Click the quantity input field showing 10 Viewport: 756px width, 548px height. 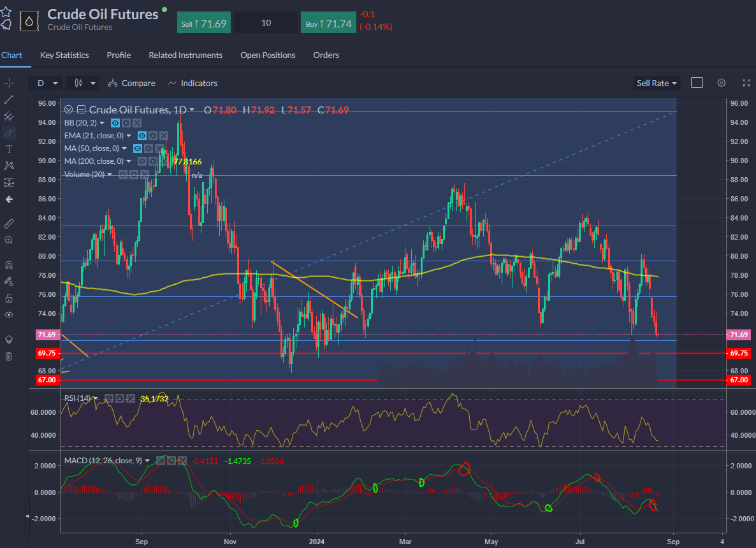266,23
